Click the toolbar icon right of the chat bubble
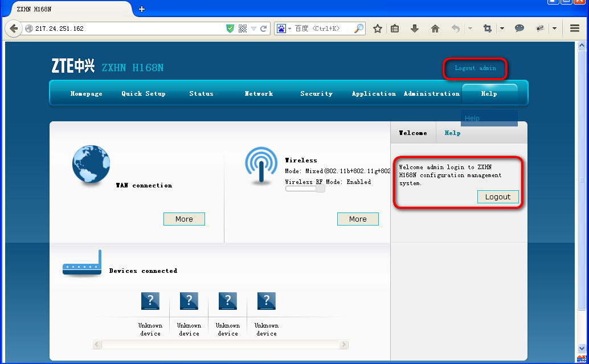This screenshot has width=589, height=364. click(x=540, y=28)
